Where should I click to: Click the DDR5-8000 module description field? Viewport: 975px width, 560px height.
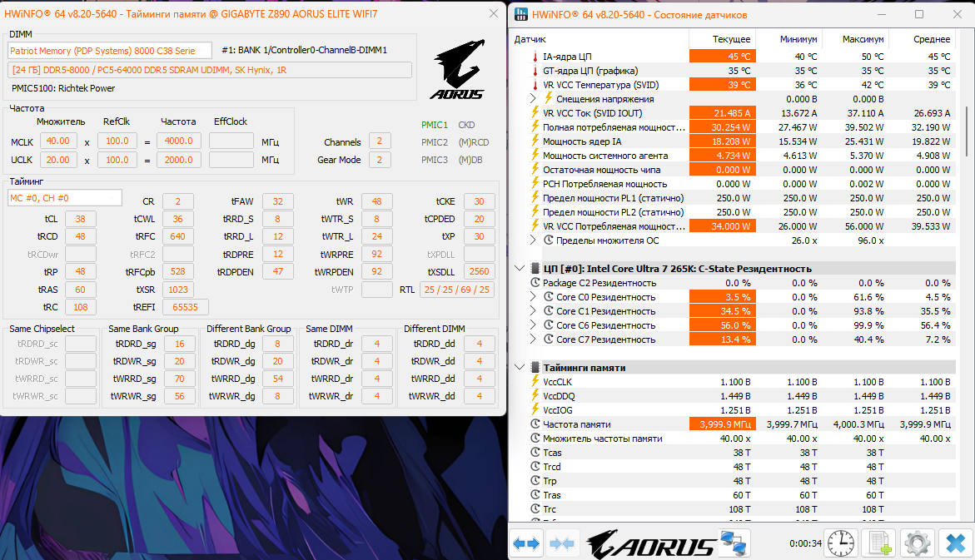210,70
